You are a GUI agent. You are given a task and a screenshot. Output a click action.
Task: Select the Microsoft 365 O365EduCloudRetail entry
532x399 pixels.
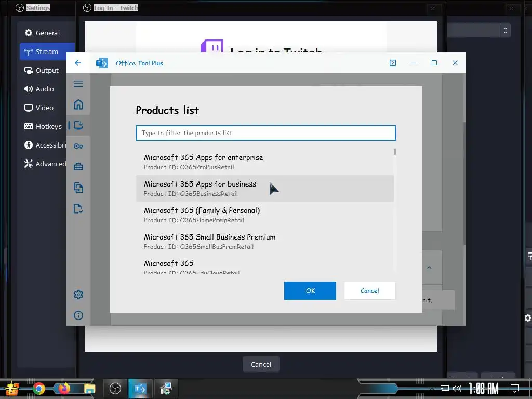click(264, 265)
